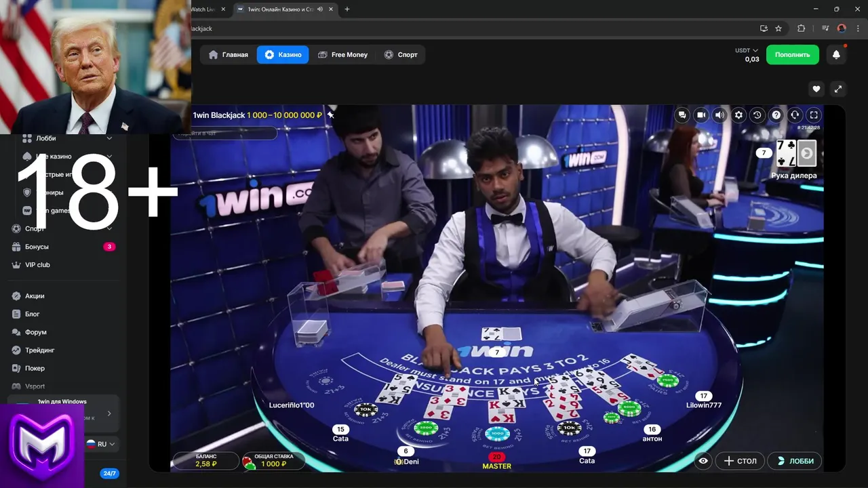Open notifications bell icon
Screen dimensions: 868x488
click(836, 55)
